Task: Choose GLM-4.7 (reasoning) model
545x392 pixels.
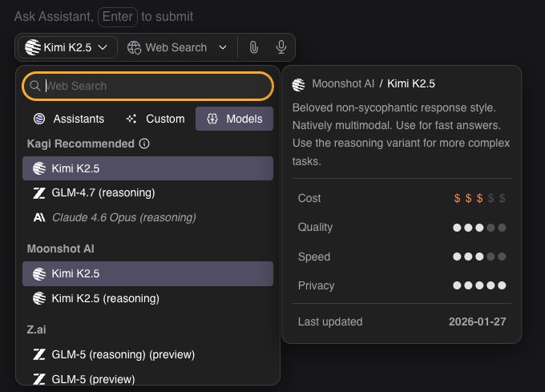Action: coord(147,193)
